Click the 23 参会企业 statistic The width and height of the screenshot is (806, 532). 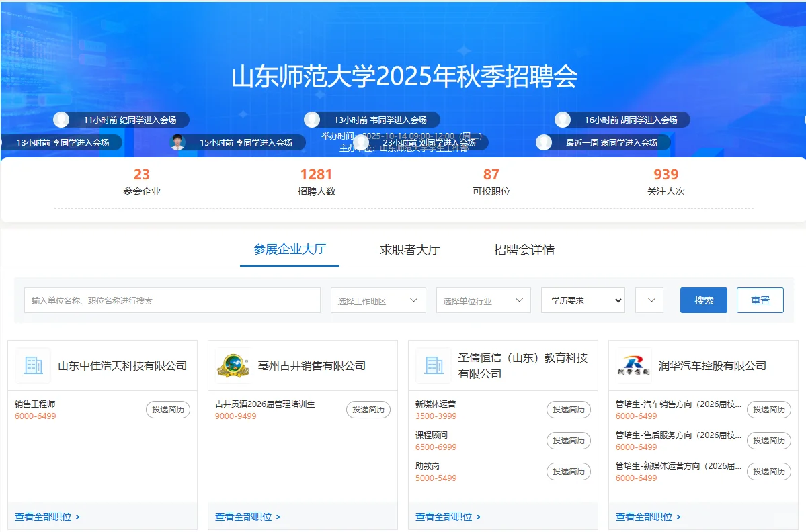click(x=142, y=182)
